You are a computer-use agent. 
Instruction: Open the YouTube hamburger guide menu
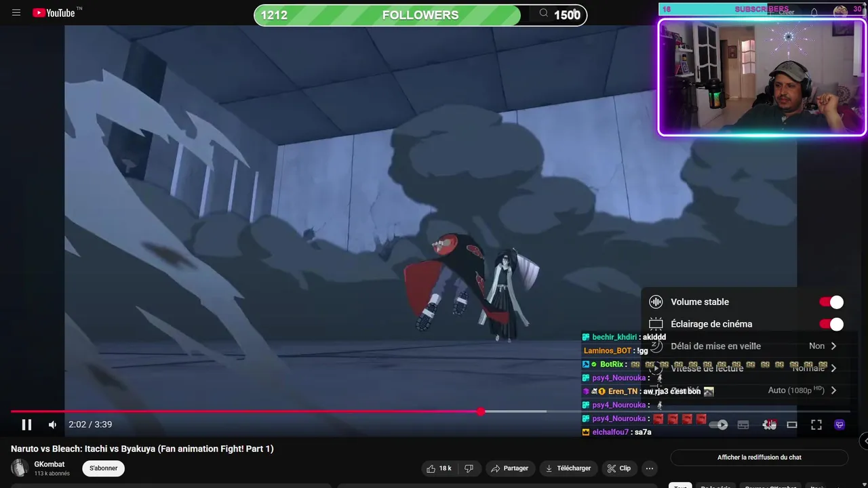[x=16, y=13]
